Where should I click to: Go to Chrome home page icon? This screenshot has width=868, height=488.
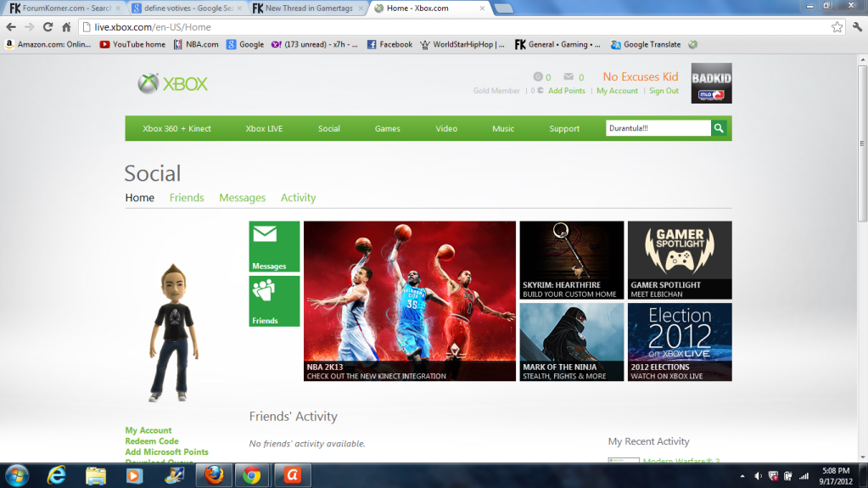[x=66, y=27]
